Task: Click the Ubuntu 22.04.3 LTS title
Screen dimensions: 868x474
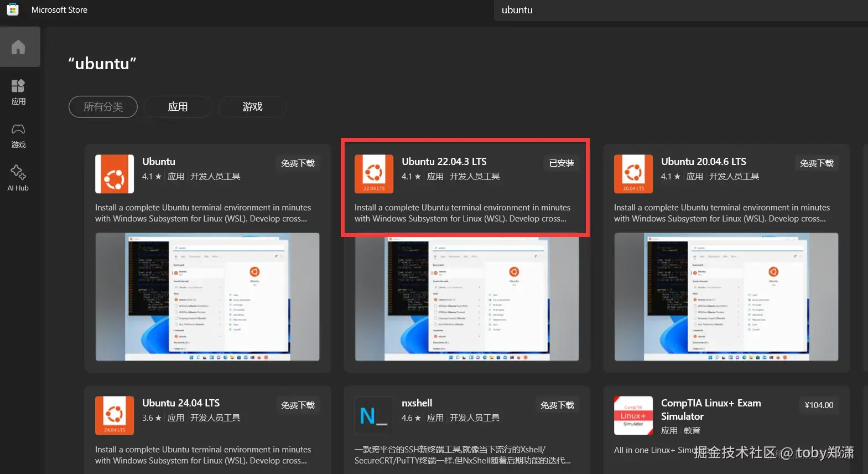Action: tap(444, 162)
